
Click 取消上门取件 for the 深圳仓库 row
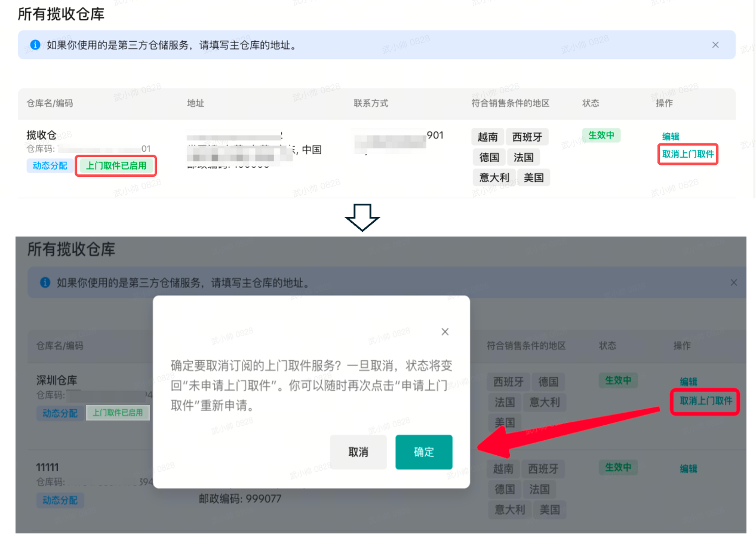click(x=706, y=401)
